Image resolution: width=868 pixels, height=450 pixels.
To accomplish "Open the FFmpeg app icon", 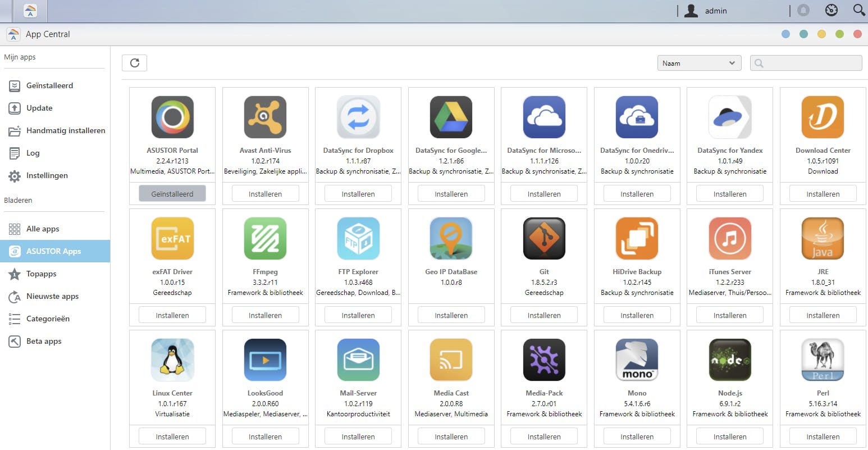I will 266,238.
